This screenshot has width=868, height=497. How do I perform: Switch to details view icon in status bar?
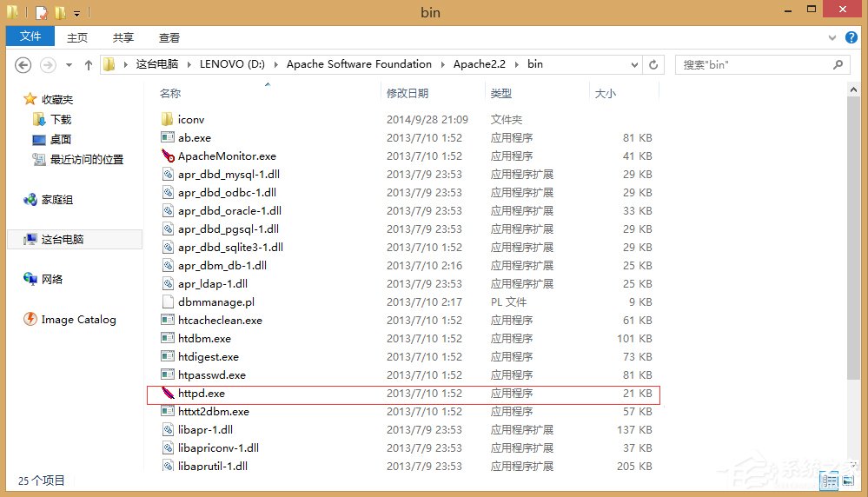[829, 481]
